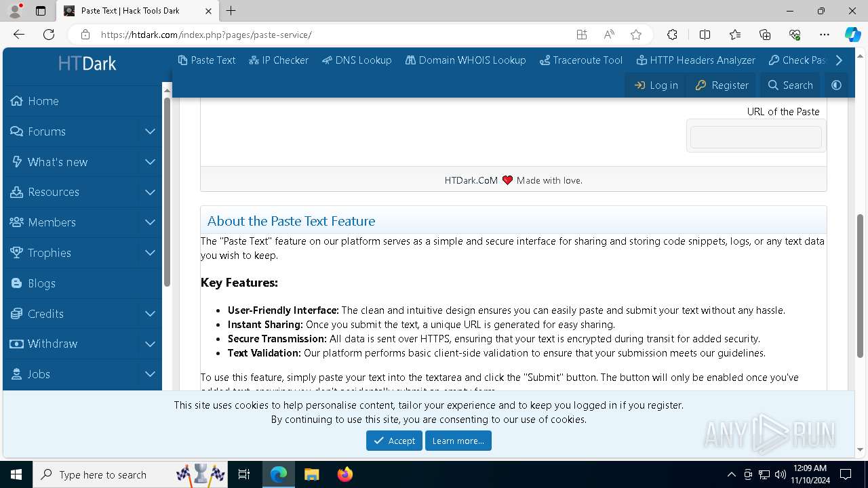This screenshot has height=488, width=868.
Task: Show more nav items with right arrow
Action: (840, 60)
